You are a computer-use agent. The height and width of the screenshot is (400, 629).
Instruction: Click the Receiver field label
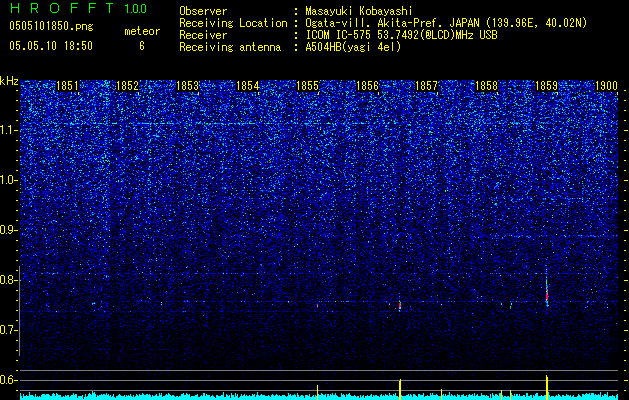click(x=203, y=35)
